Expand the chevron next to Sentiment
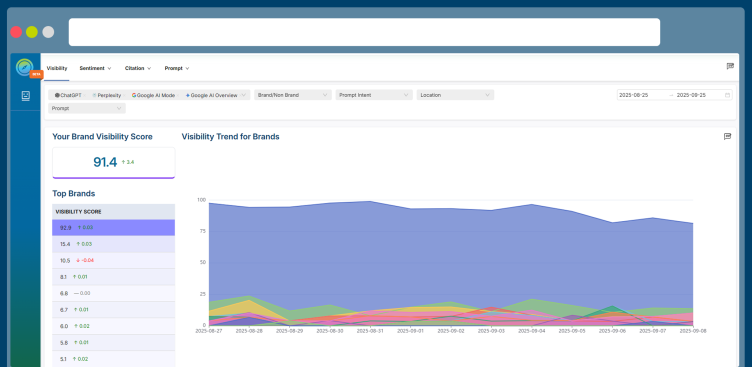Image resolution: width=752 pixels, height=367 pixels. tap(109, 68)
